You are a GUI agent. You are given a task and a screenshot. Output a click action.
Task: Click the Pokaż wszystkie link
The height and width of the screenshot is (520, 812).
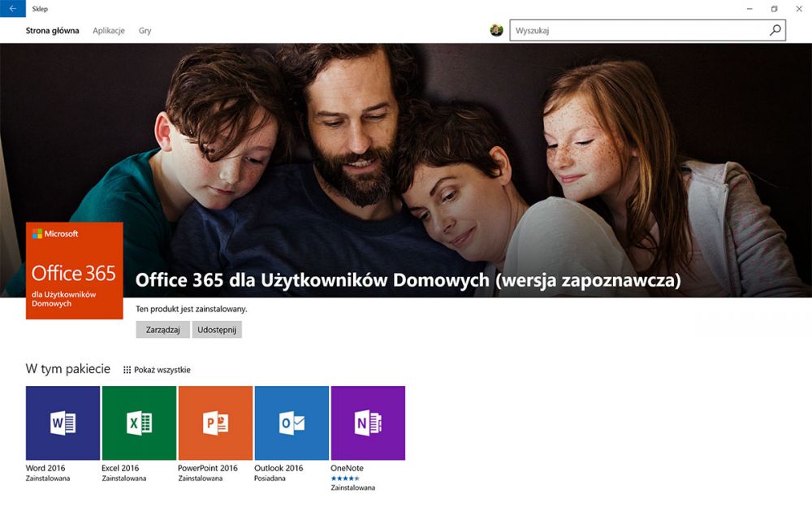click(162, 370)
